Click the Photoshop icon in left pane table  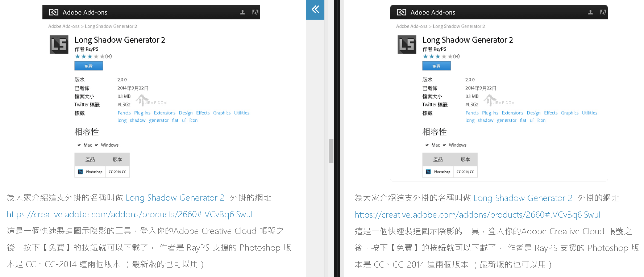click(80, 172)
